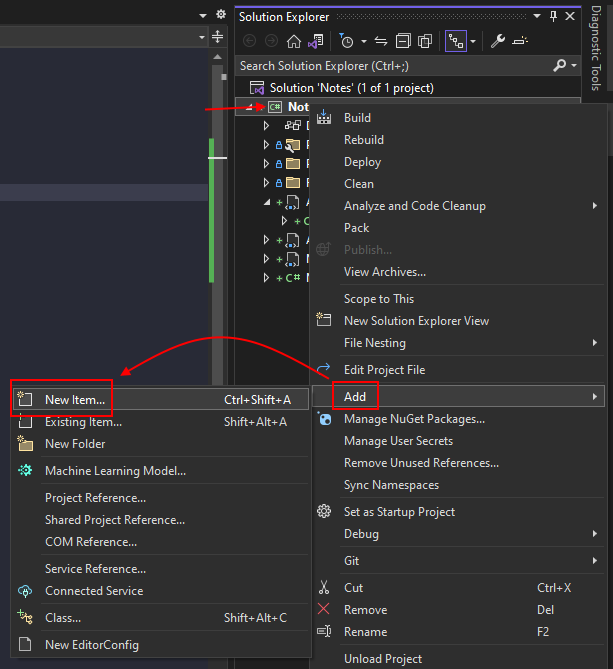Open the File Nesting submenu
Viewport: 613px width, 669px height.
pyautogui.click(x=459, y=343)
